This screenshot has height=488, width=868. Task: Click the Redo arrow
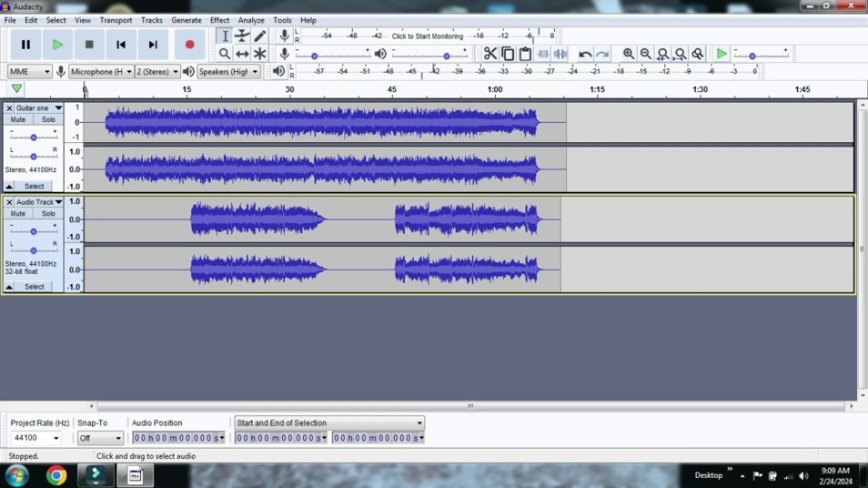[602, 54]
